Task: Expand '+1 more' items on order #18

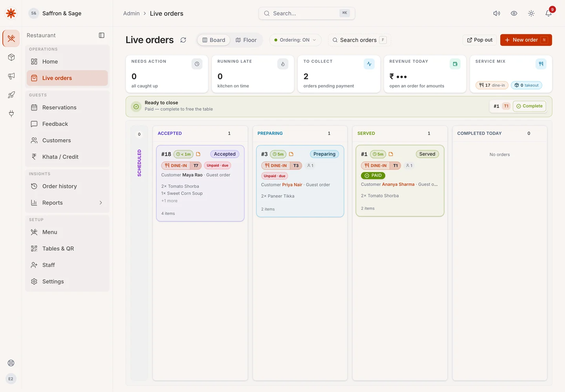Action: 169,201
